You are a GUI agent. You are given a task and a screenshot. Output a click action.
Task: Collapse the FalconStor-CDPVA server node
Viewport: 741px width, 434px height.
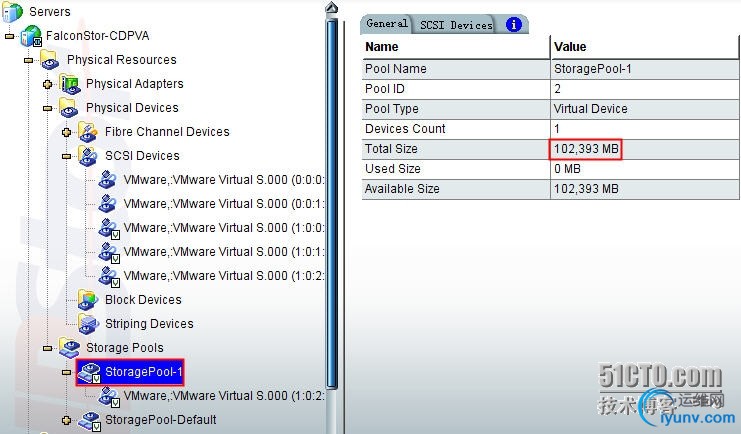9,36
